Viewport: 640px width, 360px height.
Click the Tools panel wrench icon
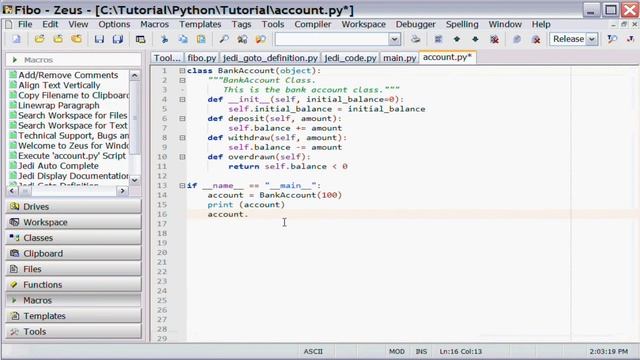tap(14, 331)
